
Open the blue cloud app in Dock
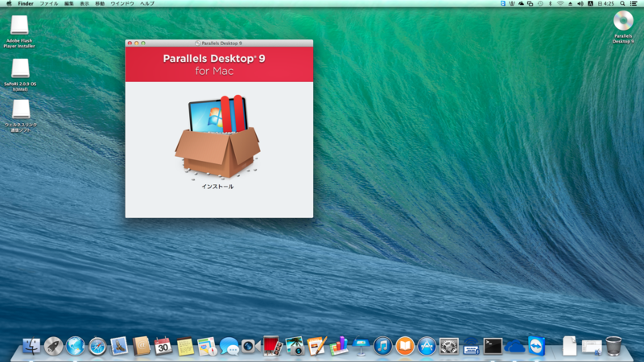pyautogui.click(x=514, y=348)
